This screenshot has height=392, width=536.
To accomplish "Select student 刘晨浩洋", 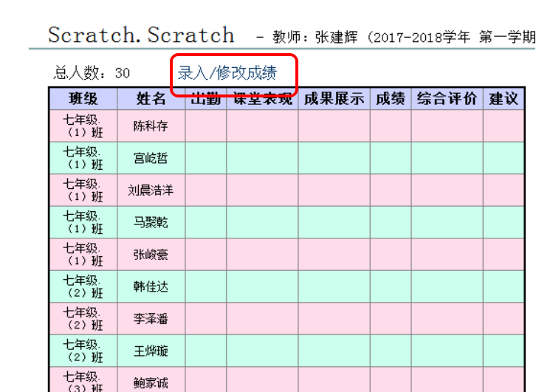I will pos(151,190).
